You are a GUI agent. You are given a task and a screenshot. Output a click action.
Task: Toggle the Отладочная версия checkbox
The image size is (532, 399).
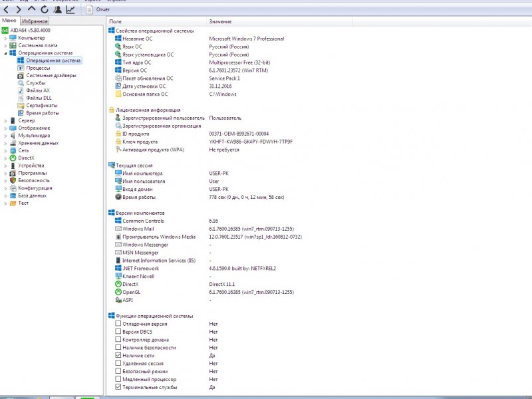pyautogui.click(x=118, y=324)
